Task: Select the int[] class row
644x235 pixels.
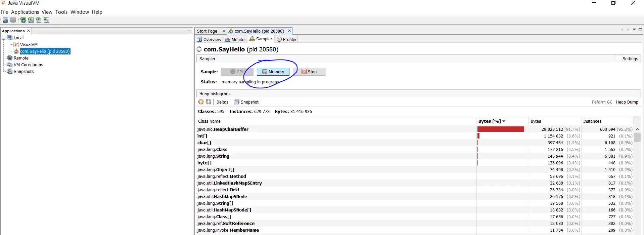Action: click(415, 136)
